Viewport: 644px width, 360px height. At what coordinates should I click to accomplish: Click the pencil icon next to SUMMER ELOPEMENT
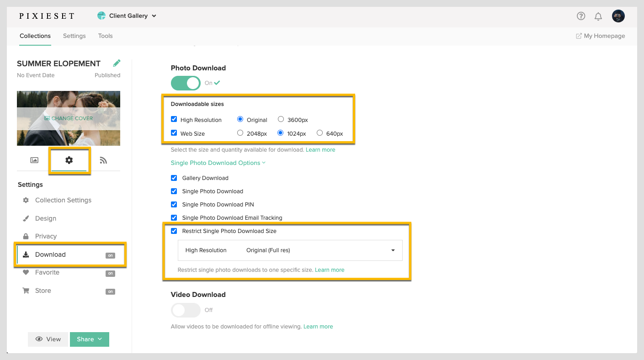coord(117,63)
